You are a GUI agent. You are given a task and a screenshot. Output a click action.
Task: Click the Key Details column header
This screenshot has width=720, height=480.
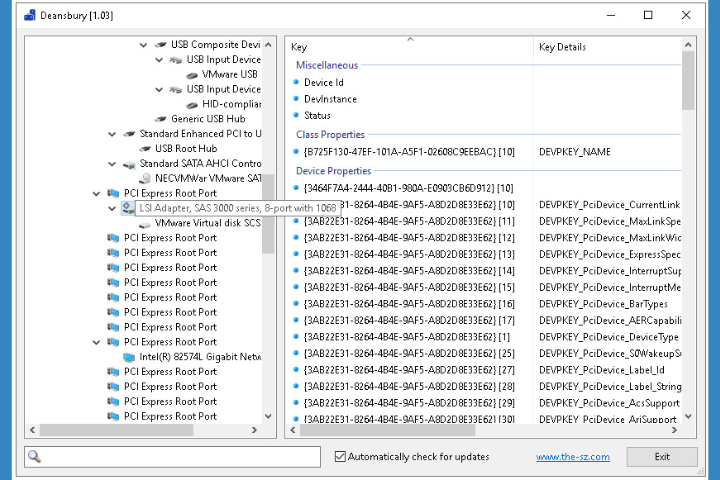click(x=608, y=47)
